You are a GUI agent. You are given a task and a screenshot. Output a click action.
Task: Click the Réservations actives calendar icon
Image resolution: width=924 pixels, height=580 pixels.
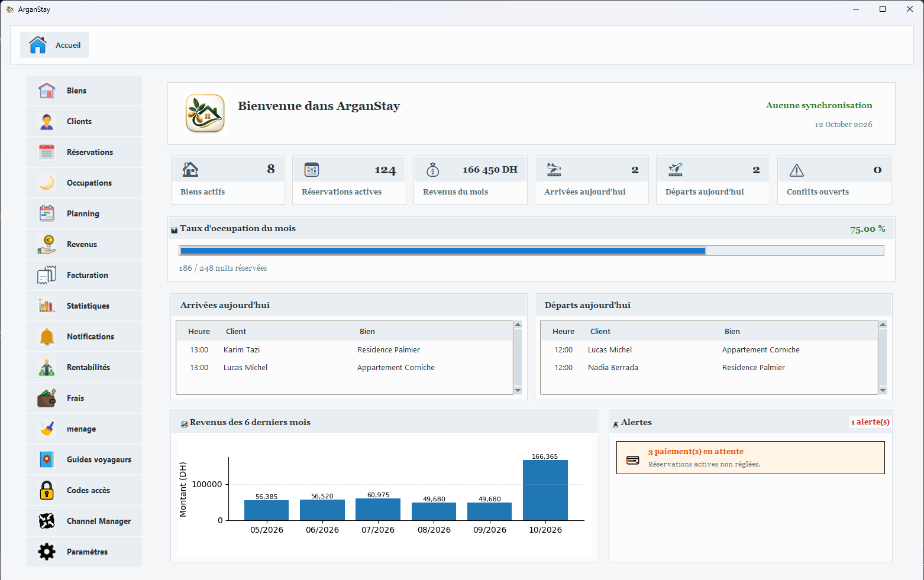coord(312,170)
